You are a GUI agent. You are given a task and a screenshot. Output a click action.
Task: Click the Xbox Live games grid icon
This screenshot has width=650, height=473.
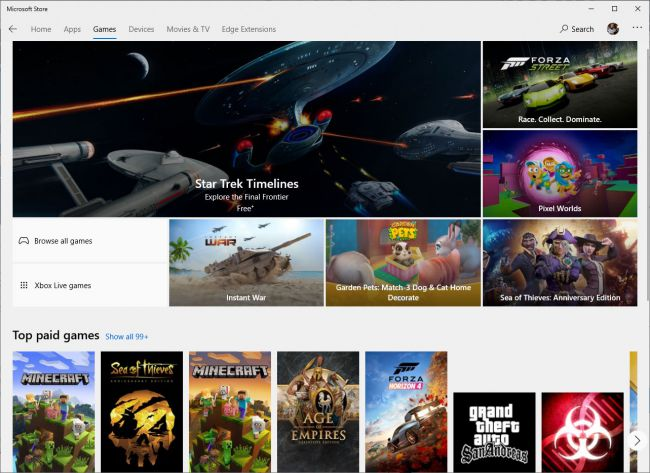click(24, 285)
